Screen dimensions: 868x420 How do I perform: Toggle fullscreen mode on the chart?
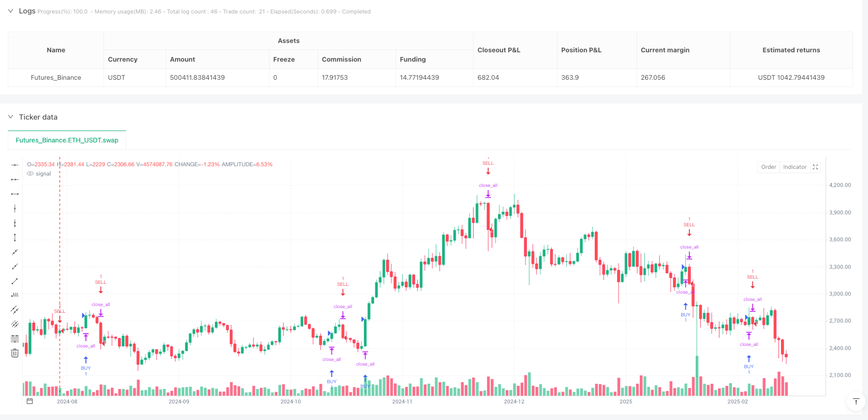coord(815,167)
